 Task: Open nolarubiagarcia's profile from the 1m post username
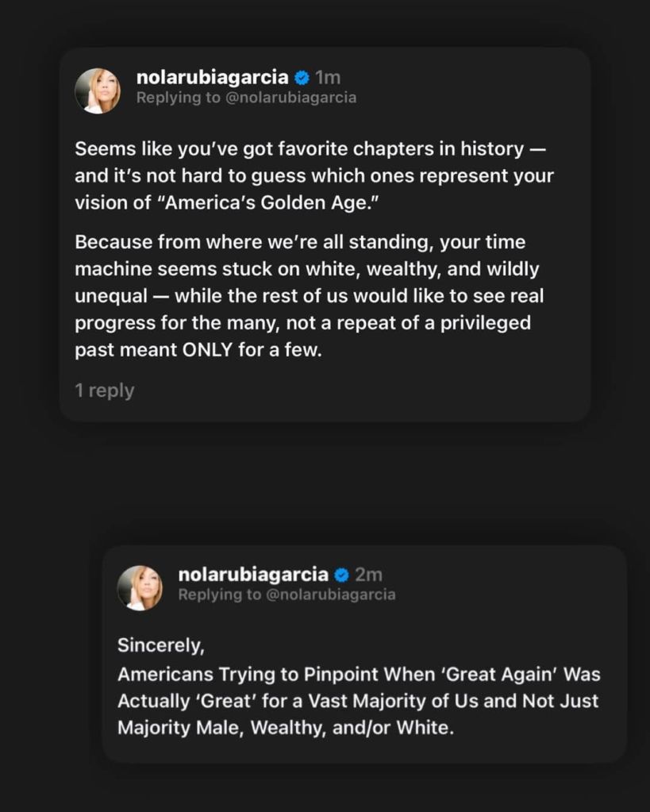[x=212, y=78]
